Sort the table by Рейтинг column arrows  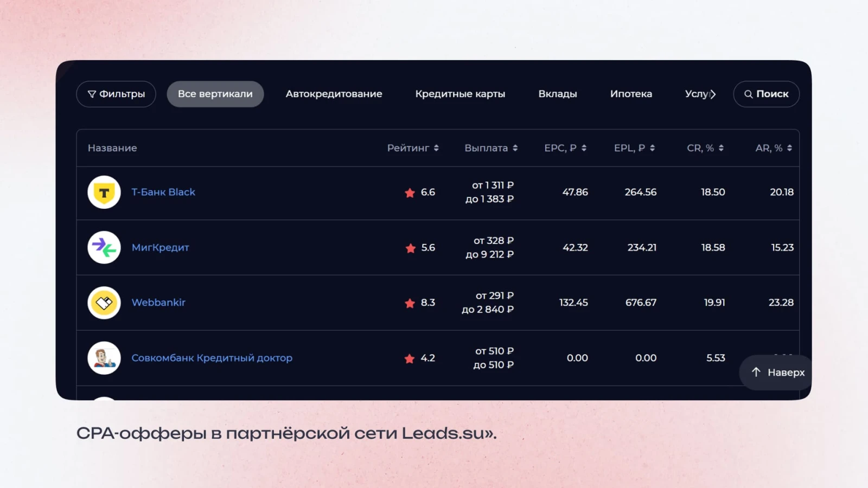tap(438, 147)
